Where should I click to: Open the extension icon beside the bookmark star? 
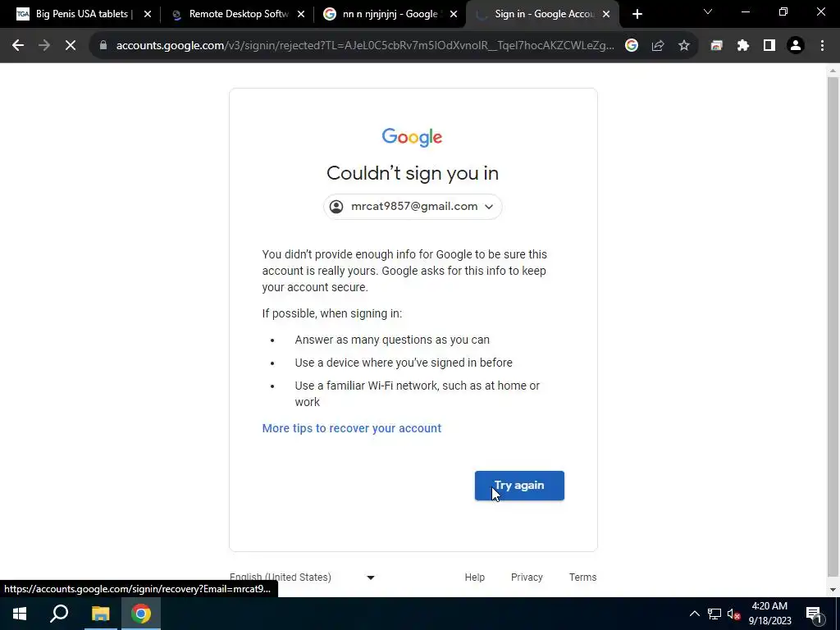pos(716,46)
